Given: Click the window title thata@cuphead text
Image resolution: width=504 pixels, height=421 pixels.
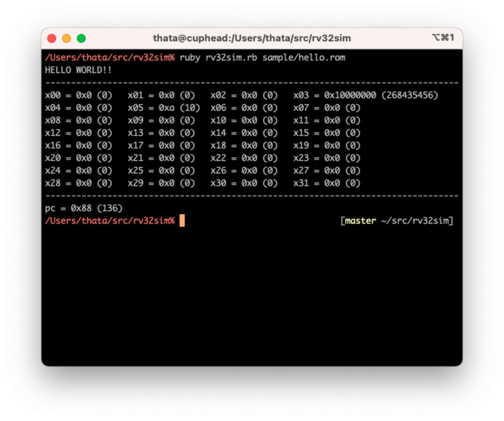Looking at the screenshot, I should coord(252,38).
